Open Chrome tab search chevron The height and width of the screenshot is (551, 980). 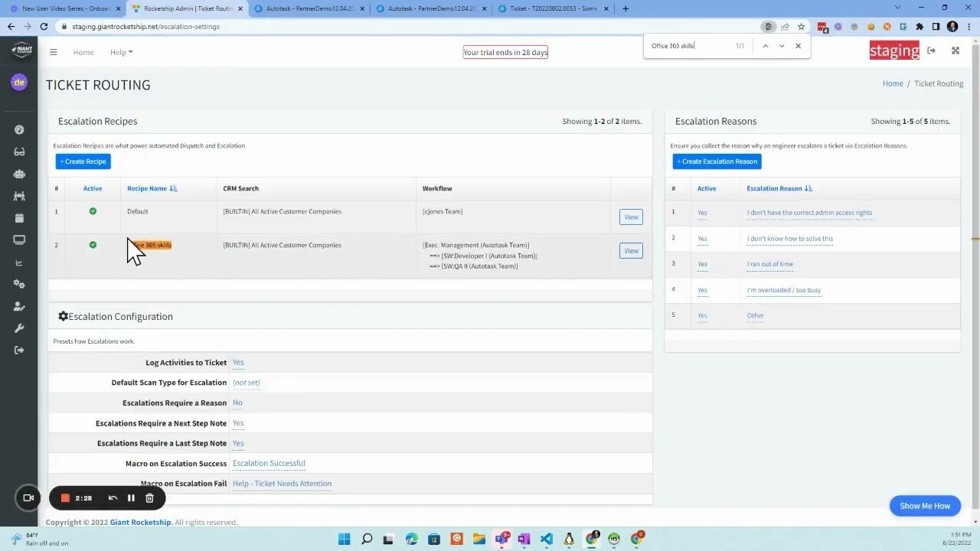(x=898, y=8)
